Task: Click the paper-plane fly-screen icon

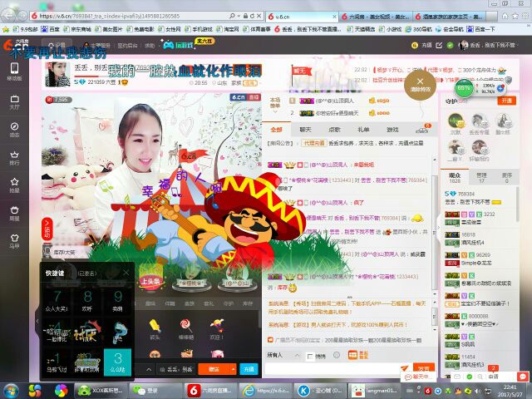Action: coord(404,367)
